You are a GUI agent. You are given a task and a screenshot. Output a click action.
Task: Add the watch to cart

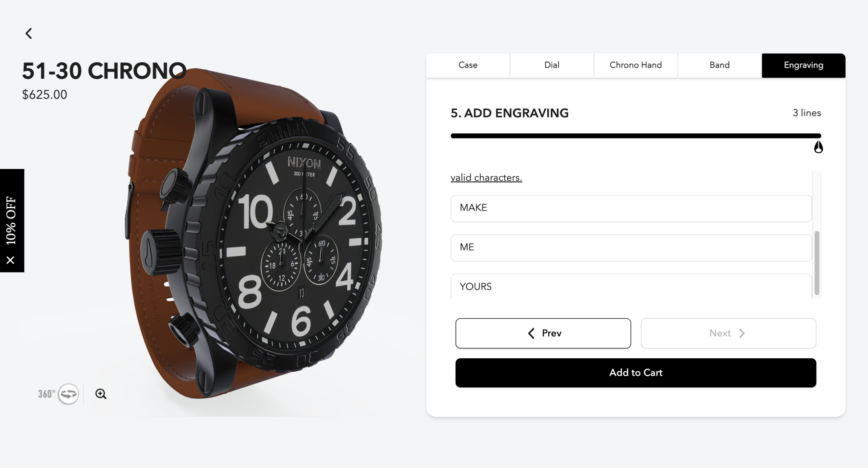coord(636,373)
